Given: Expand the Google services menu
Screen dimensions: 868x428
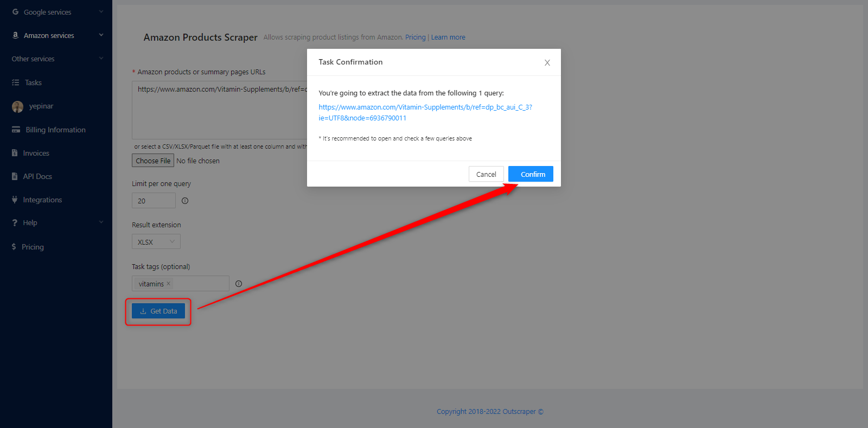Looking at the screenshot, I should pyautogui.click(x=101, y=11).
